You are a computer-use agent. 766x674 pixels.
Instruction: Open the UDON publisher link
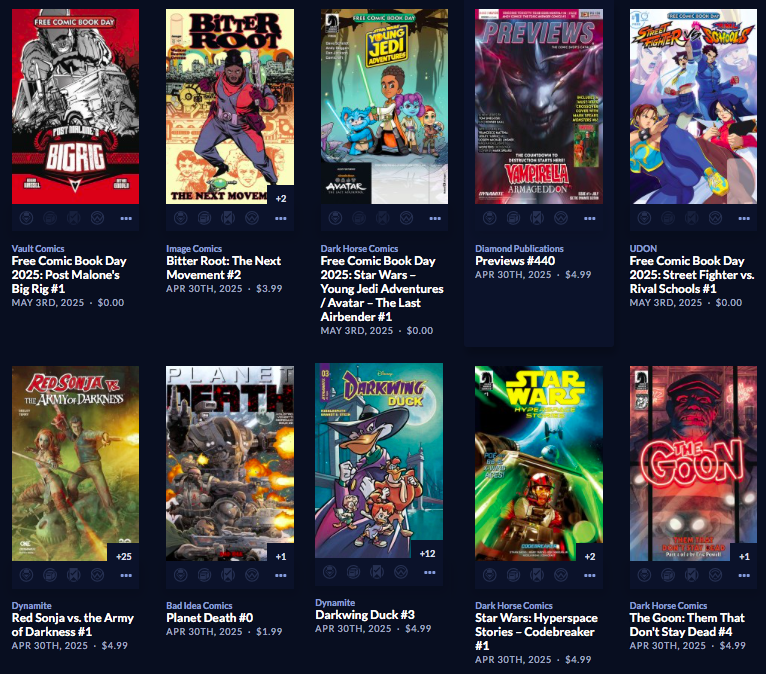coord(643,249)
